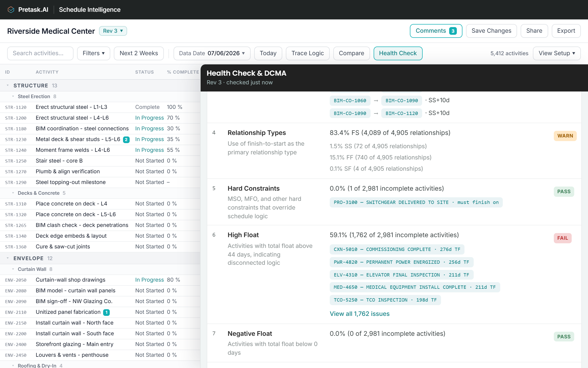Viewport: 588px width, 368px height.
Task: Toggle the Next 2 Weeks filter
Action: pyautogui.click(x=139, y=53)
